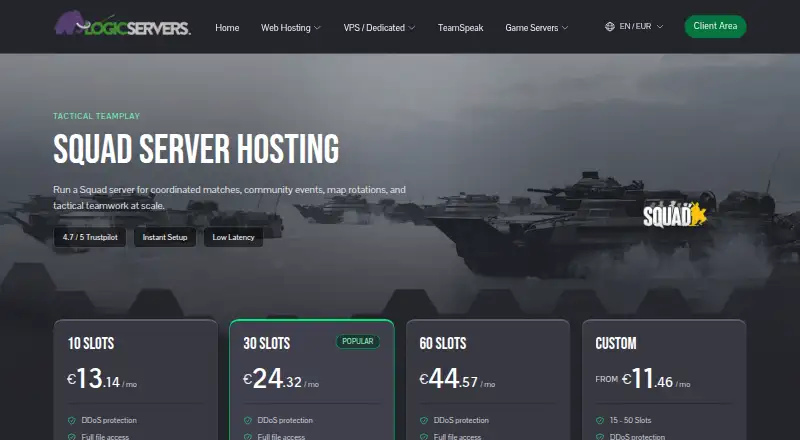Click DDoS protection text in 60 Slots card
This screenshot has width=800, height=440.
point(461,421)
